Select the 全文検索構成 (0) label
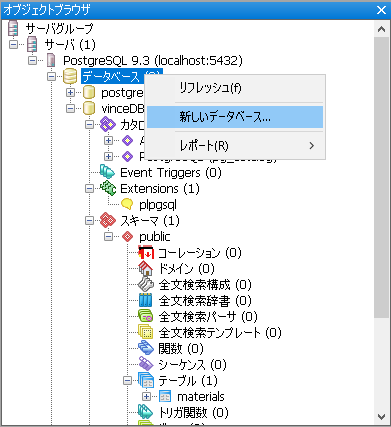The height and width of the screenshot is (427, 391). [x=205, y=284]
